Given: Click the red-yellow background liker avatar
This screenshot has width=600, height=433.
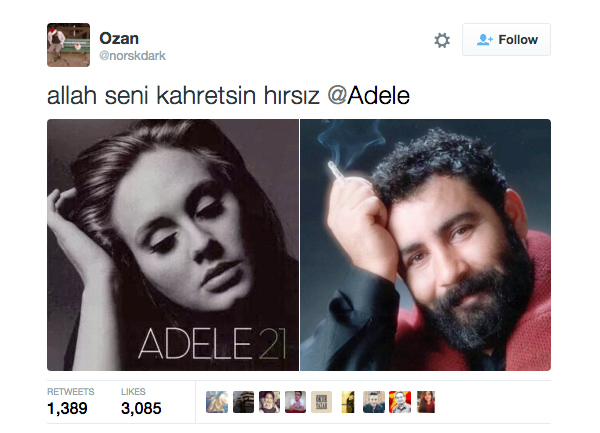Looking at the screenshot, I should pos(400,402).
